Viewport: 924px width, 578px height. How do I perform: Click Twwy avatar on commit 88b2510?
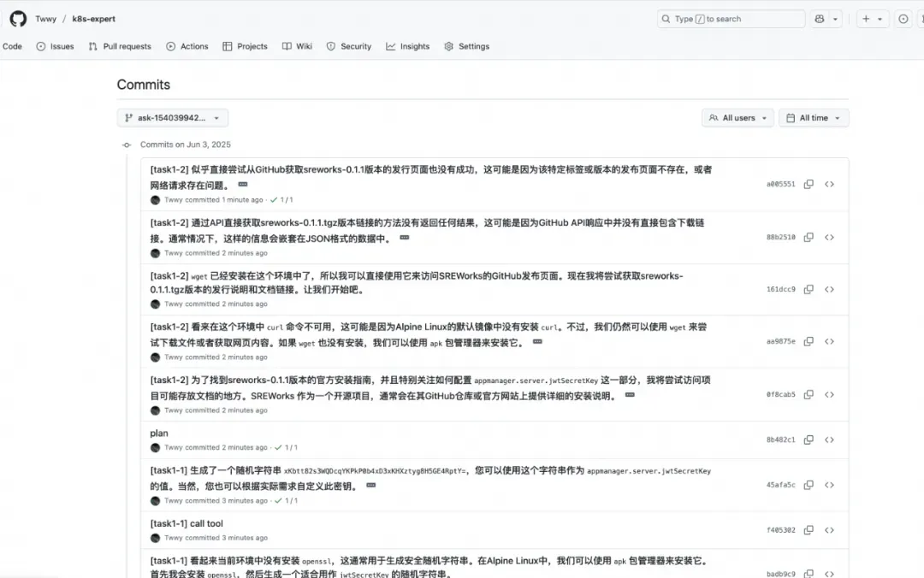[x=155, y=253]
